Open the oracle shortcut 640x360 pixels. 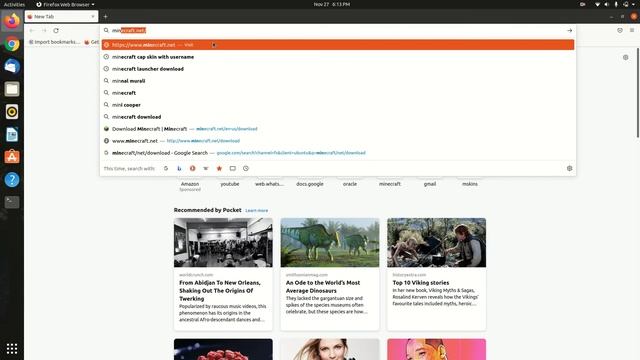point(350,184)
